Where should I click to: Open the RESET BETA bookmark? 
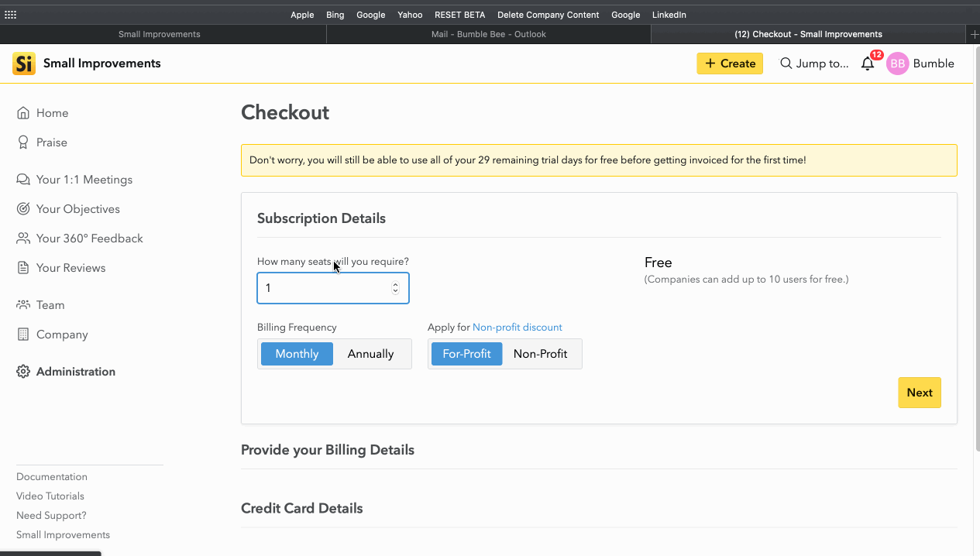[x=459, y=15]
